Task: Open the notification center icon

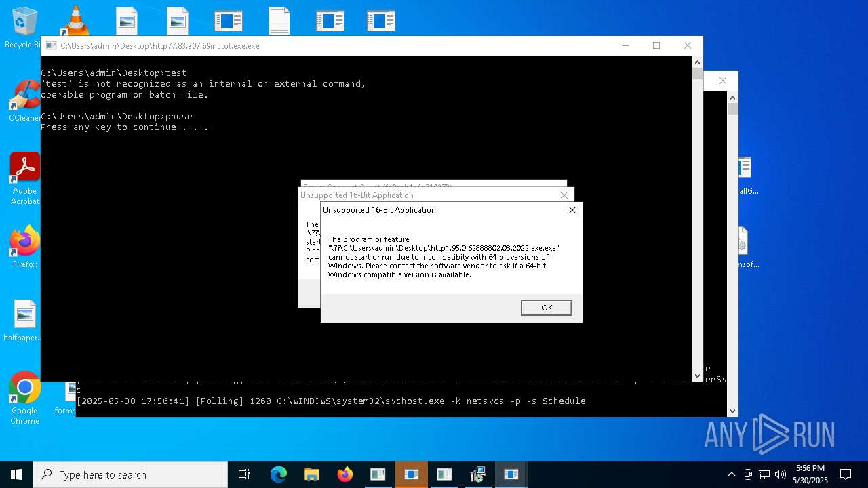Action: pos(846,474)
